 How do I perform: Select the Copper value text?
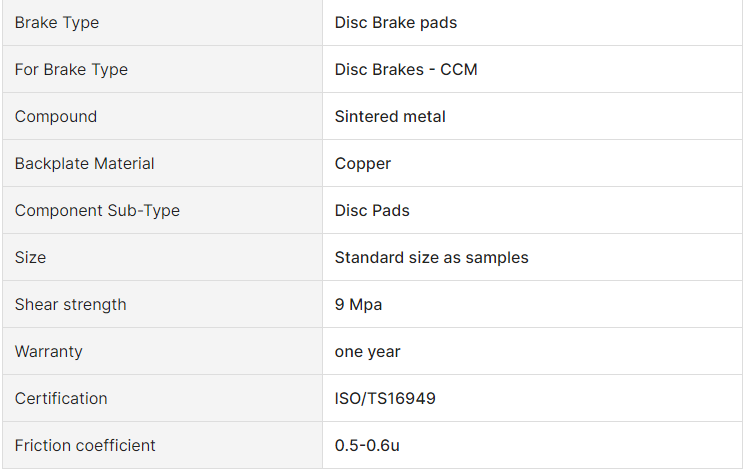(363, 164)
